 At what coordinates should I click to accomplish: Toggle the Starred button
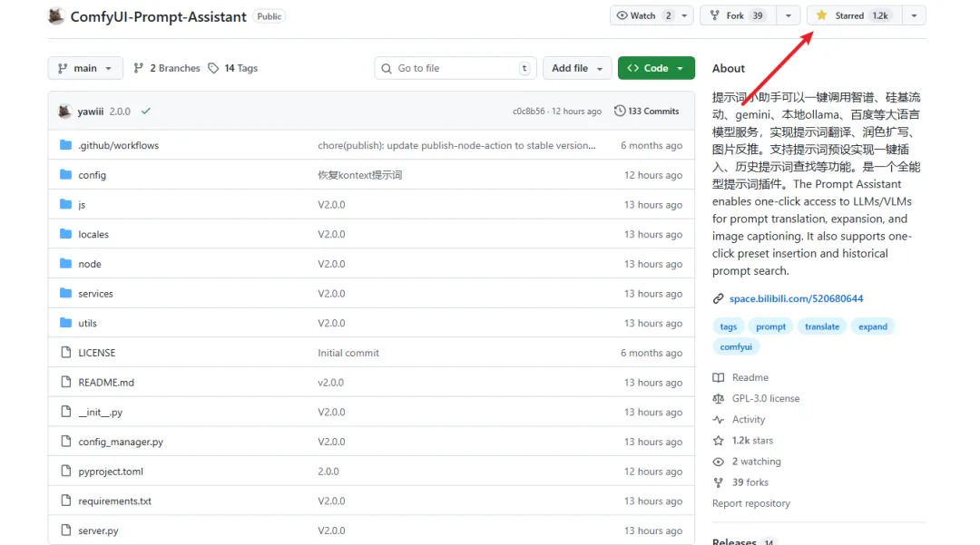pos(855,15)
